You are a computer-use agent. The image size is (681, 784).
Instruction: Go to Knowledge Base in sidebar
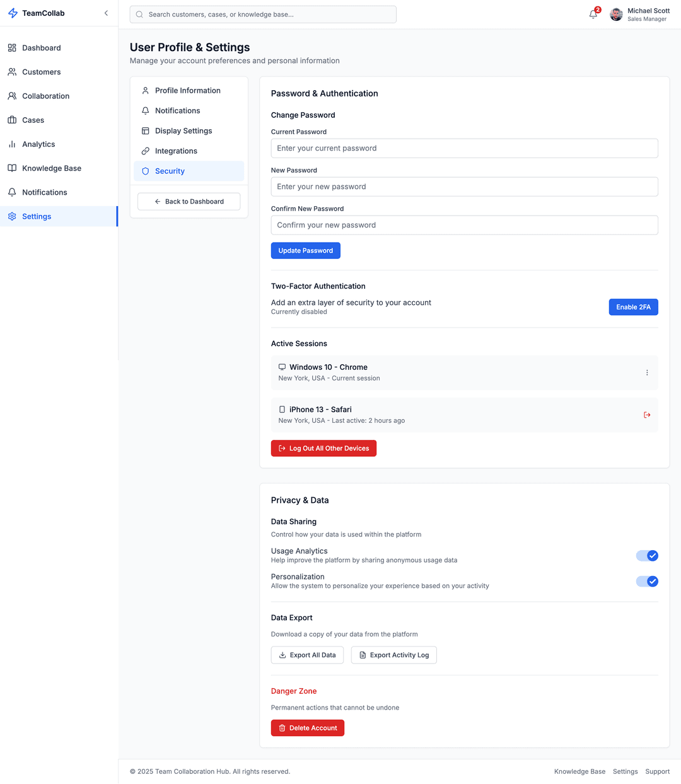[x=51, y=168]
